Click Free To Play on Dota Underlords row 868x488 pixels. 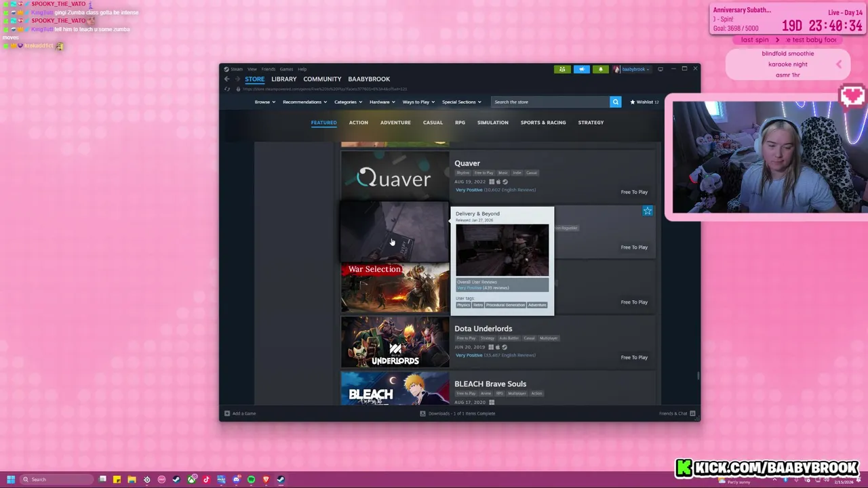pyautogui.click(x=634, y=357)
